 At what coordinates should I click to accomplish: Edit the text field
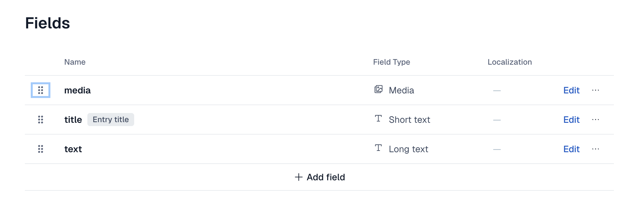[571, 149]
